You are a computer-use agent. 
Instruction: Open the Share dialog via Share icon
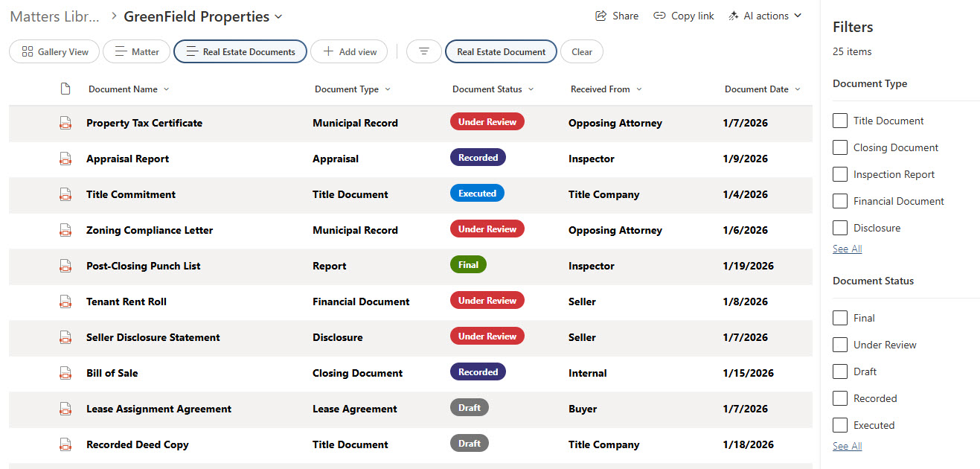(x=617, y=16)
